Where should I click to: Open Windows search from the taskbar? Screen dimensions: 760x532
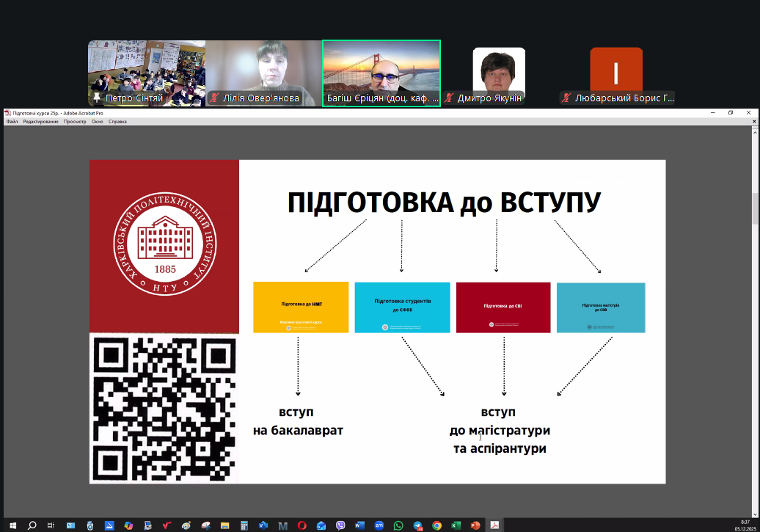click(x=32, y=525)
